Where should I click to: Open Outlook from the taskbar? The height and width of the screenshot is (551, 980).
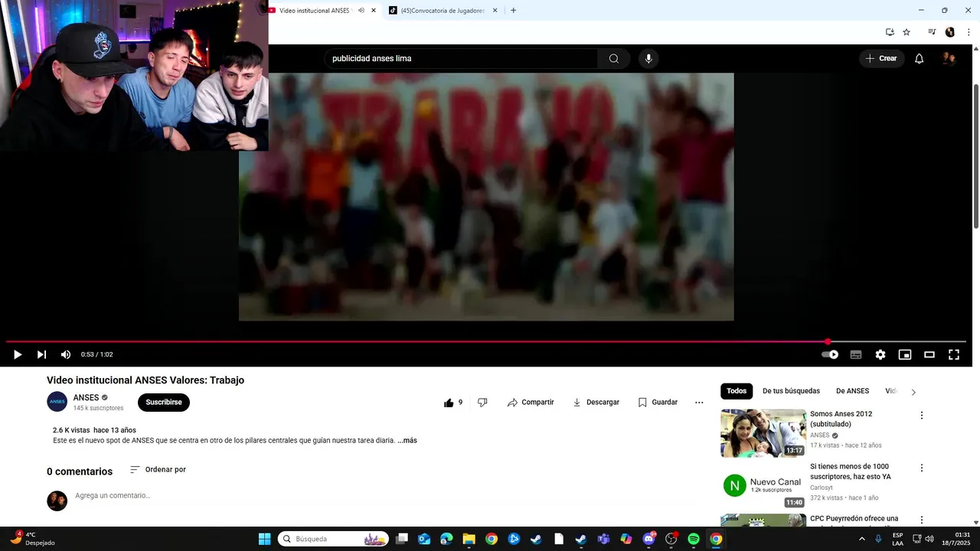click(x=424, y=539)
